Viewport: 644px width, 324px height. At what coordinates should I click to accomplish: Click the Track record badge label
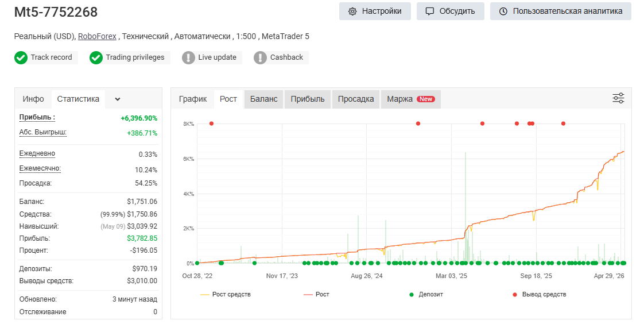tap(51, 57)
